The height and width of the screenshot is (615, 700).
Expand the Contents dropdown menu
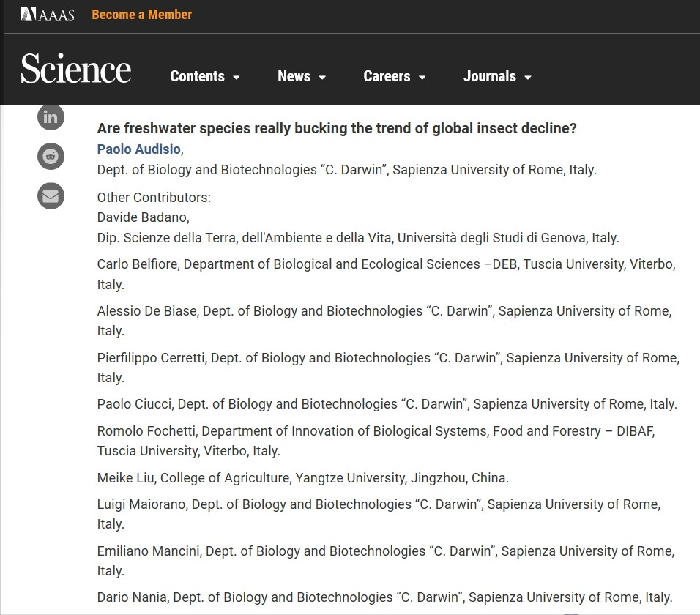pyautogui.click(x=205, y=76)
